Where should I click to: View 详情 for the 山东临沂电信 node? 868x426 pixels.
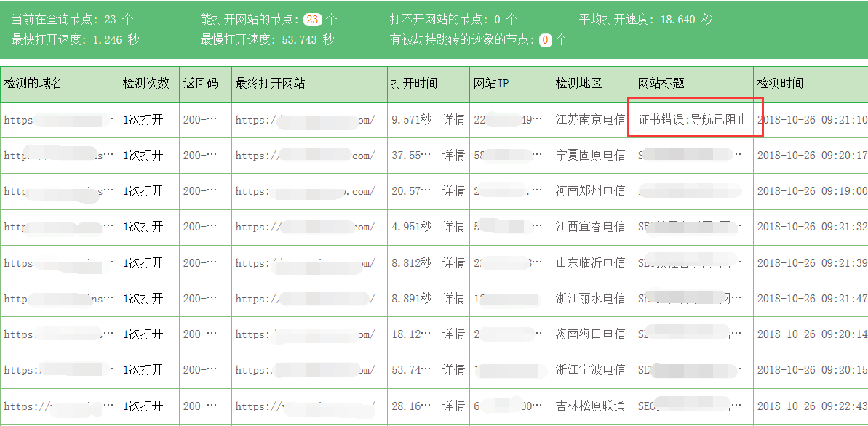pyautogui.click(x=453, y=262)
